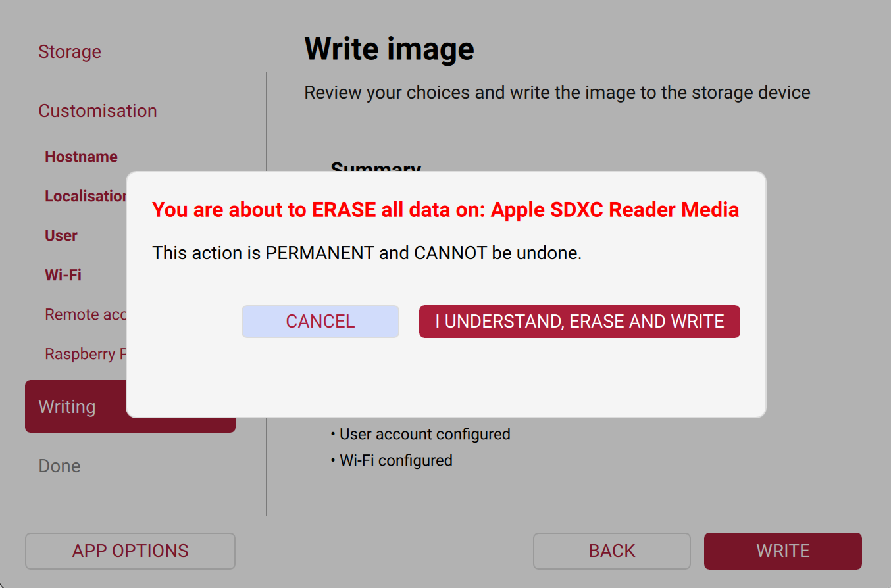
Task: Open the Customisation section
Action: click(x=97, y=110)
